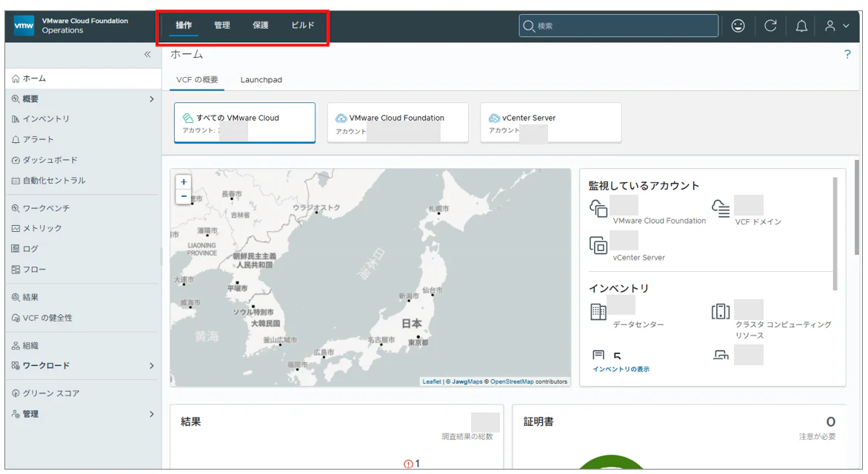Viewport: 868px width, 474px height.
Task: Click the VMware Cloud Foundation account icon
Action: tap(598, 208)
